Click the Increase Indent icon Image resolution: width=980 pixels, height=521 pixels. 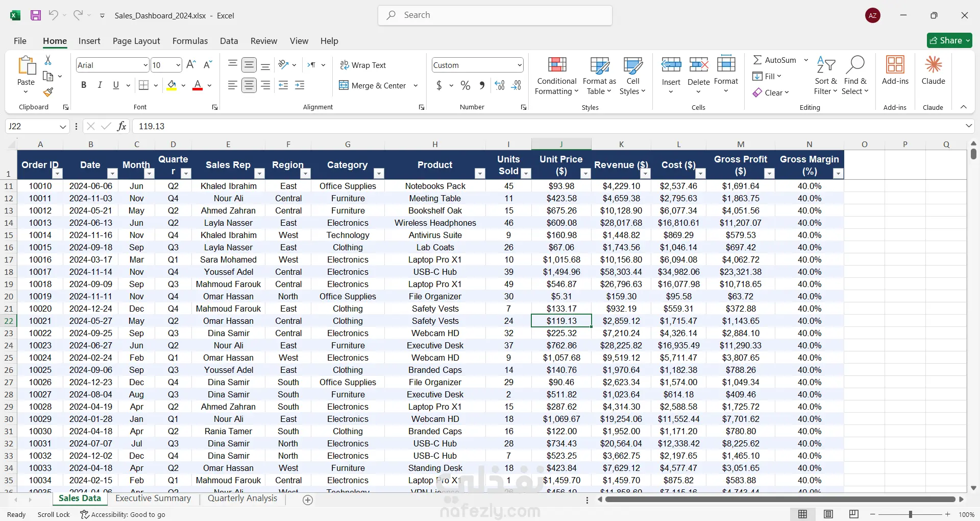[300, 85]
